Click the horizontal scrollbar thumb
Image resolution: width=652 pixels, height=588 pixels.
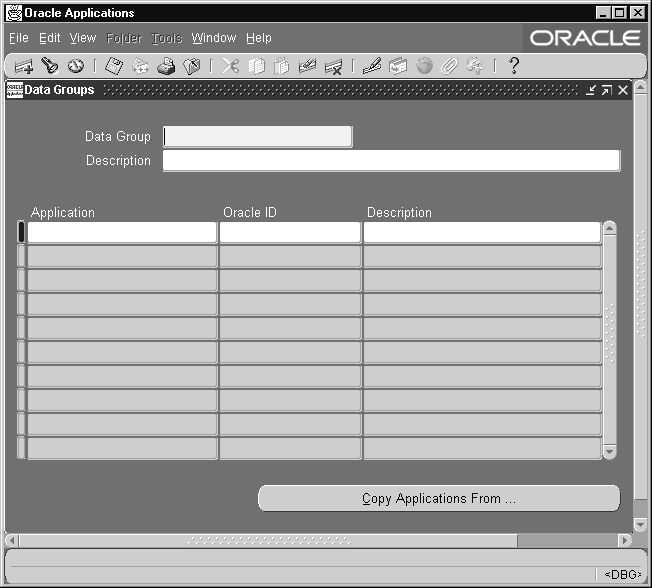tap(268, 541)
